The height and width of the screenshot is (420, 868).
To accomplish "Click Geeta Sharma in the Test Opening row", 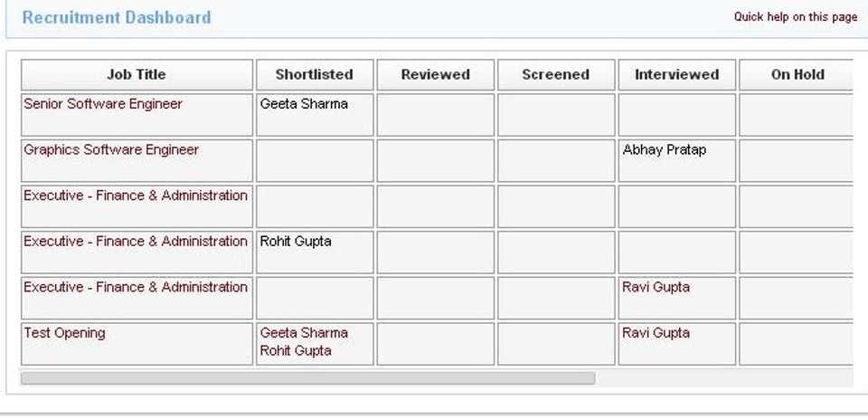I will pos(304,333).
